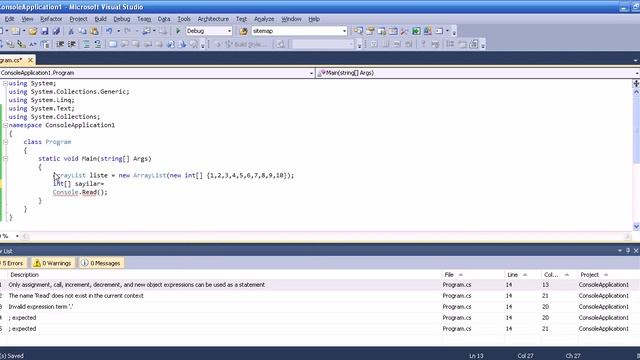640x360 pixels.
Task: Select "The name 'Read' does not exist" error
Action: coord(320,296)
